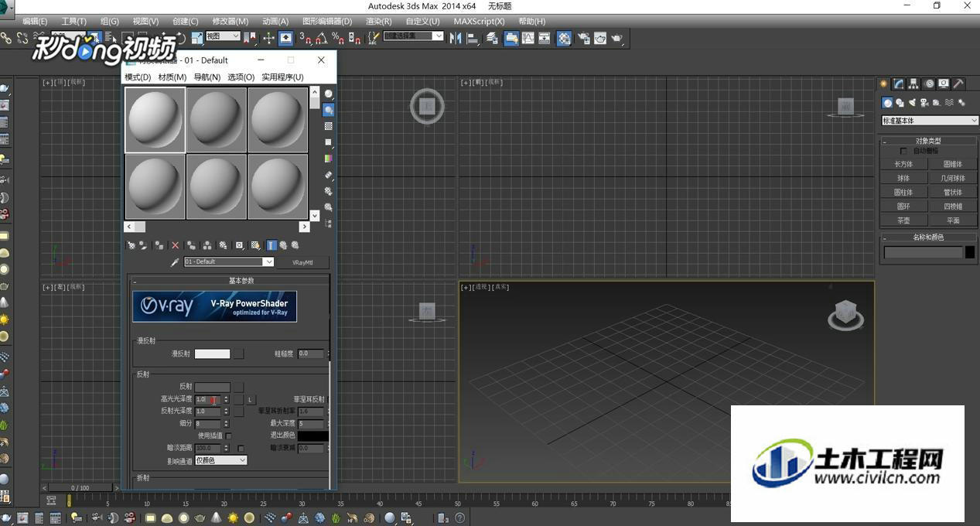Open the MAXScript(X) menu

tap(479, 21)
